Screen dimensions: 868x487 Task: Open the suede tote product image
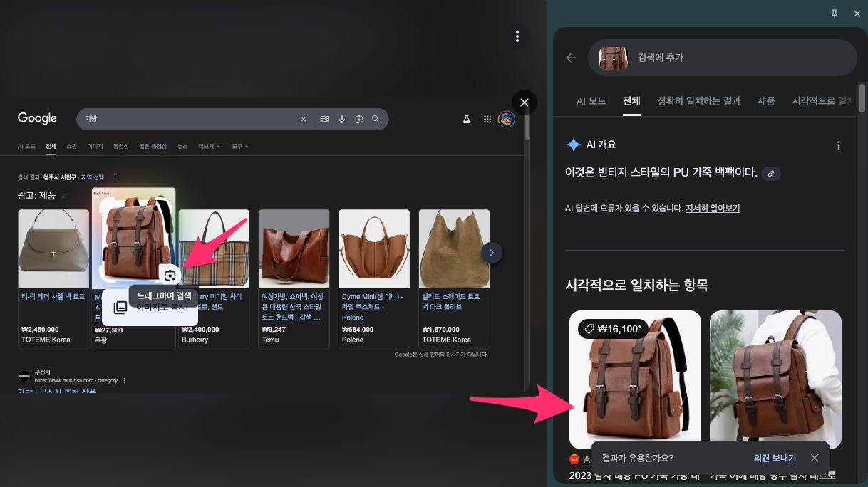(454, 248)
